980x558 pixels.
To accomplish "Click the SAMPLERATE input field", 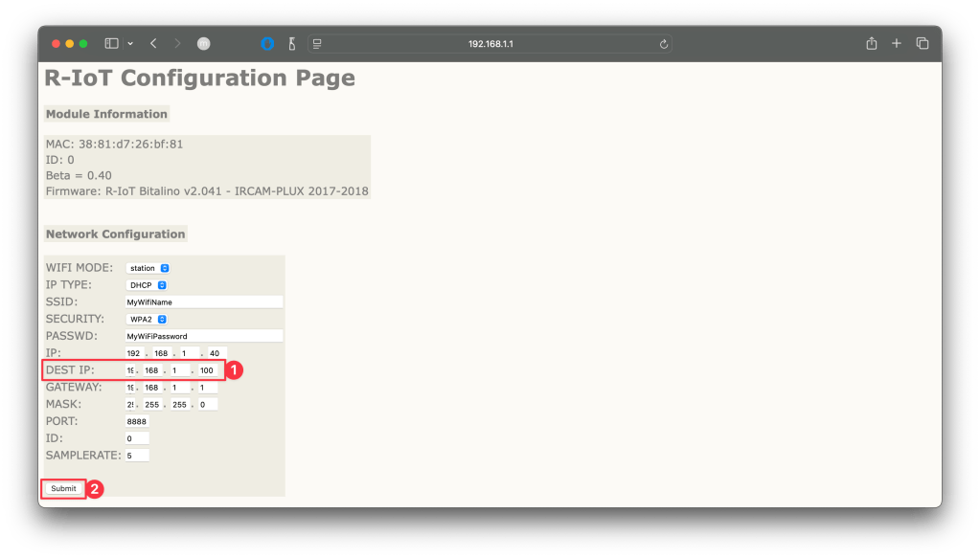I will coord(137,456).
